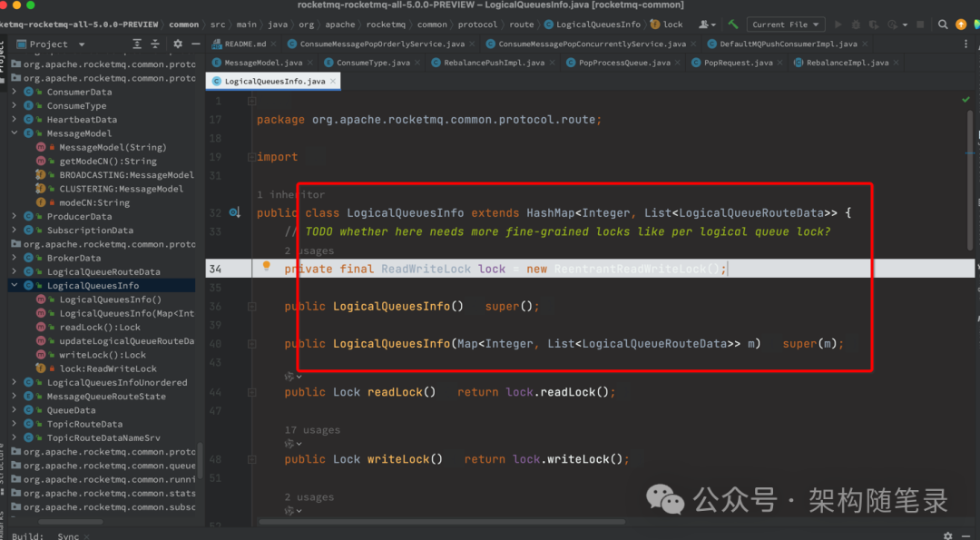The height and width of the screenshot is (540, 980).
Task: Toggle fold marker at line 36 constructor
Action: click(x=251, y=306)
